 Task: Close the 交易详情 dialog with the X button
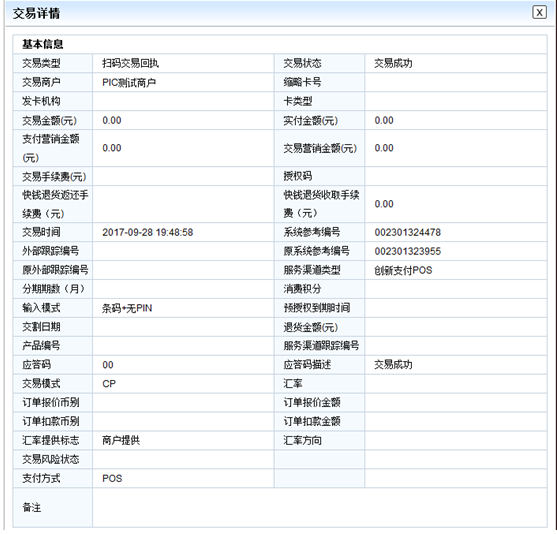coord(539,12)
